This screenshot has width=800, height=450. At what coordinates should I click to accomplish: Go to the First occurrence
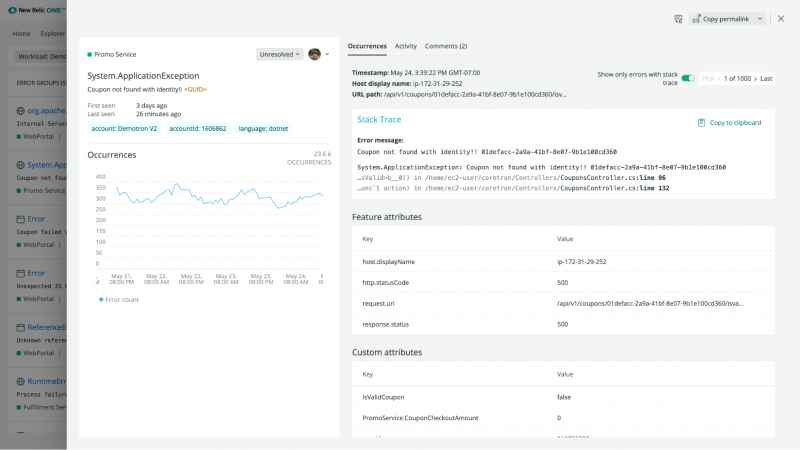click(708, 79)
